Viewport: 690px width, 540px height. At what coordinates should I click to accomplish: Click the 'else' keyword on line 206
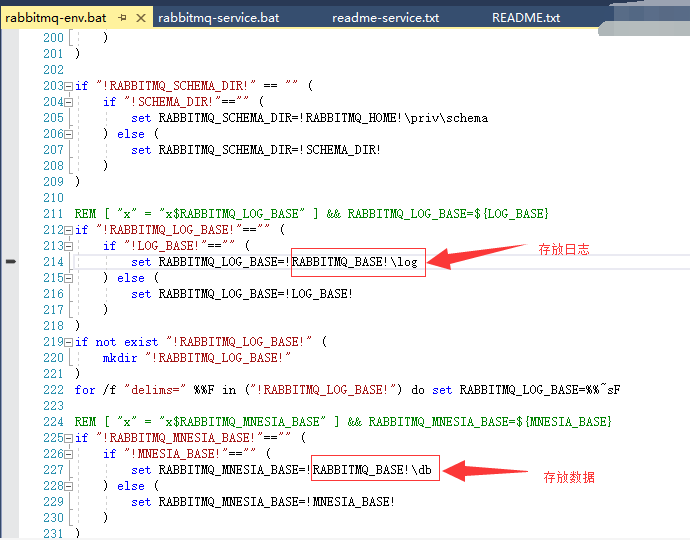tap(131, 134)
